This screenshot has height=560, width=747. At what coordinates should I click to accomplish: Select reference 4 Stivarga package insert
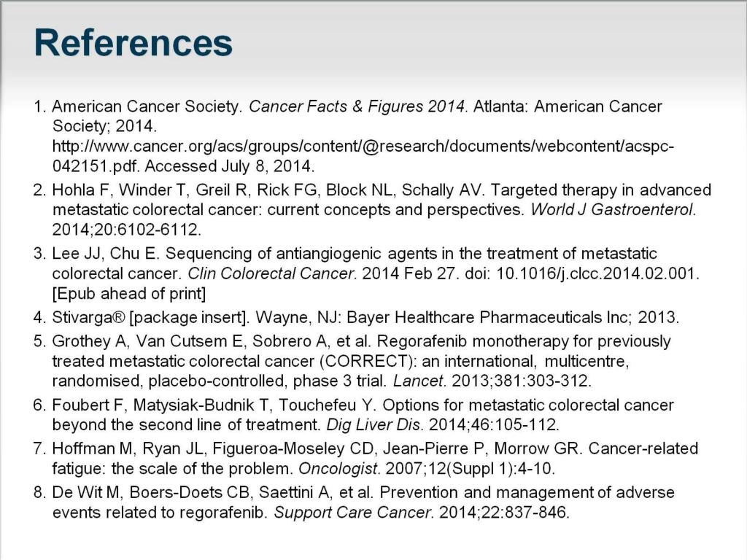[x=356, y=318]
